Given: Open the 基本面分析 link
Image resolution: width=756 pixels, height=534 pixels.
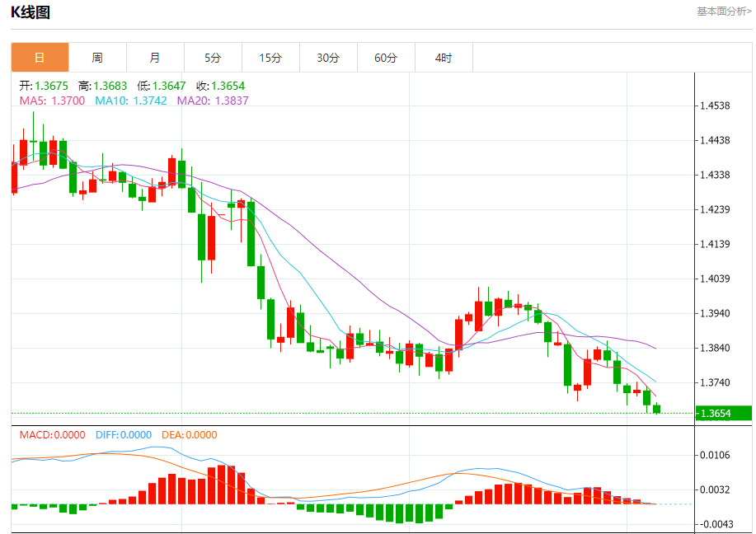Looking at the screenshot, I should [724, 11].
